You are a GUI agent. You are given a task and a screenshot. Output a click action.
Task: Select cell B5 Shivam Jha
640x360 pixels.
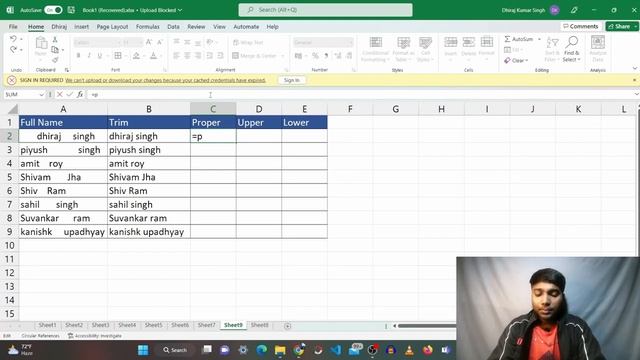coord(149,177)
